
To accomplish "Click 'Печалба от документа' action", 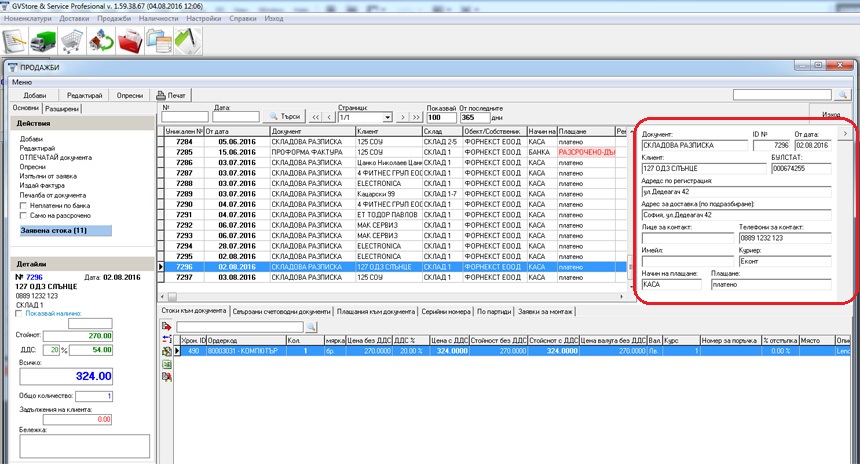I will click(x=53, y=195).
